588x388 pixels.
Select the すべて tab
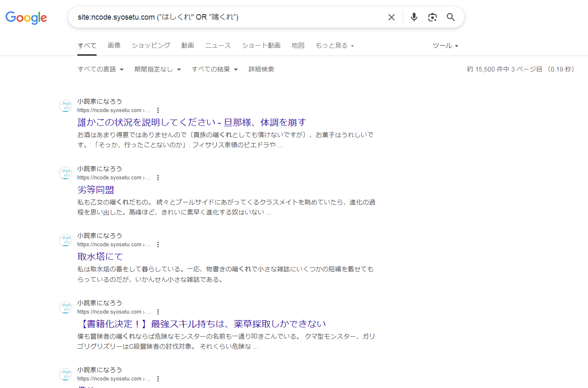(x=87, y=46)
